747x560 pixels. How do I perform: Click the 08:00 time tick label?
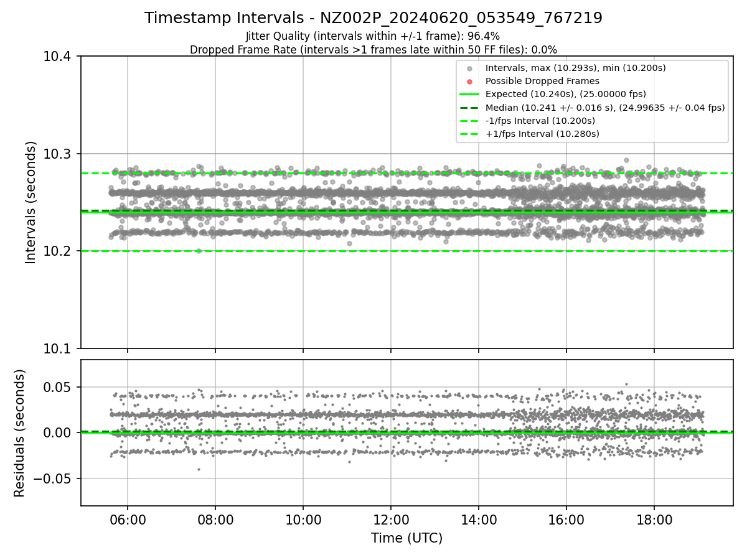tap(215, 520)
